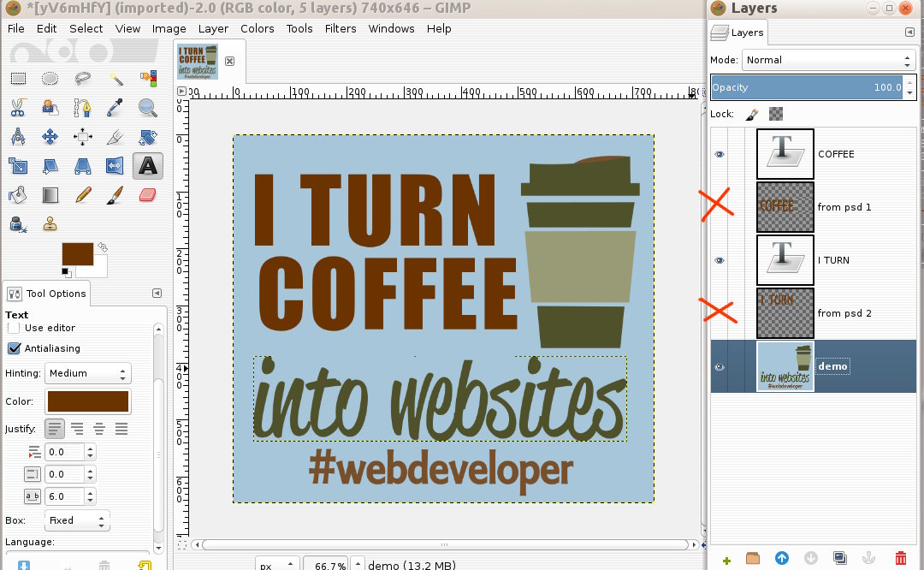The image size is (924, 570).
Task: Swap foreground and background colors
Action: point(103,247)
